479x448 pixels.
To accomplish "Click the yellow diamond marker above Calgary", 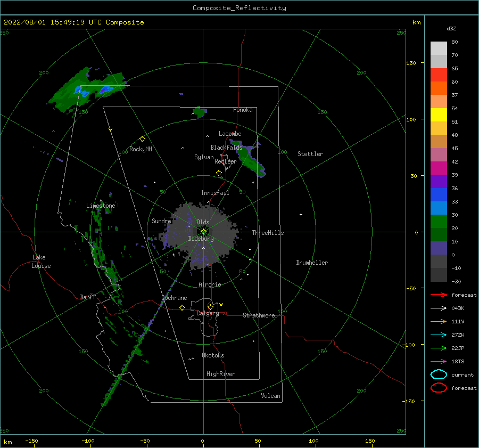I will click(210, 307).
